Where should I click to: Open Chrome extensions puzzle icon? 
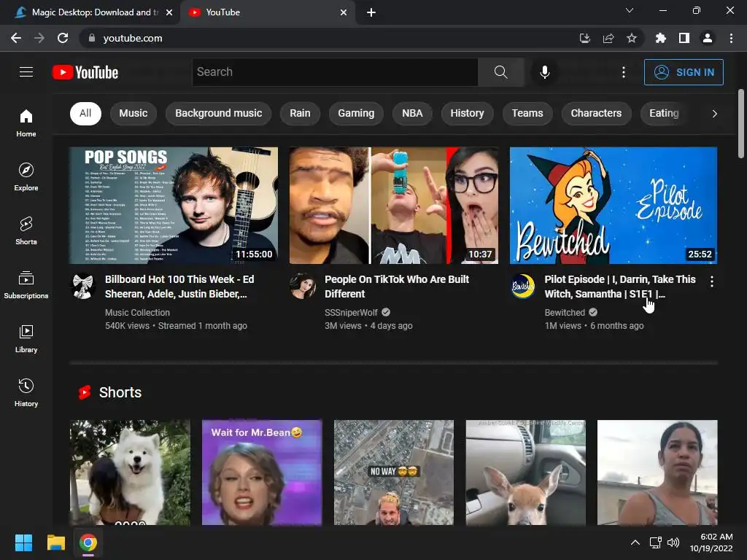(660, 38)
